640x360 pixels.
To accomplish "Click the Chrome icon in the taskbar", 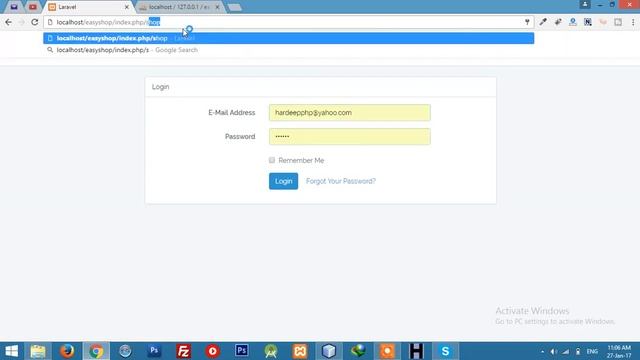I will (96, 351).
